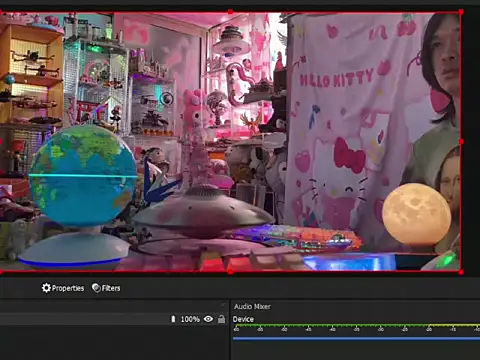This screenshot has height=360, width=480.
Task: Click the top-right red corner handle
Action: pyautogui.click(x=461, y=12)
